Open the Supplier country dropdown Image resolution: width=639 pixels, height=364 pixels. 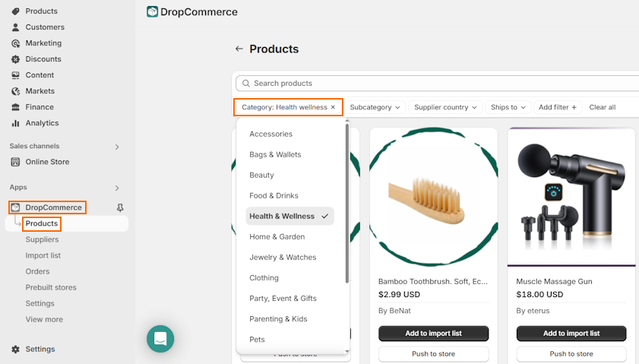(445, 107)
